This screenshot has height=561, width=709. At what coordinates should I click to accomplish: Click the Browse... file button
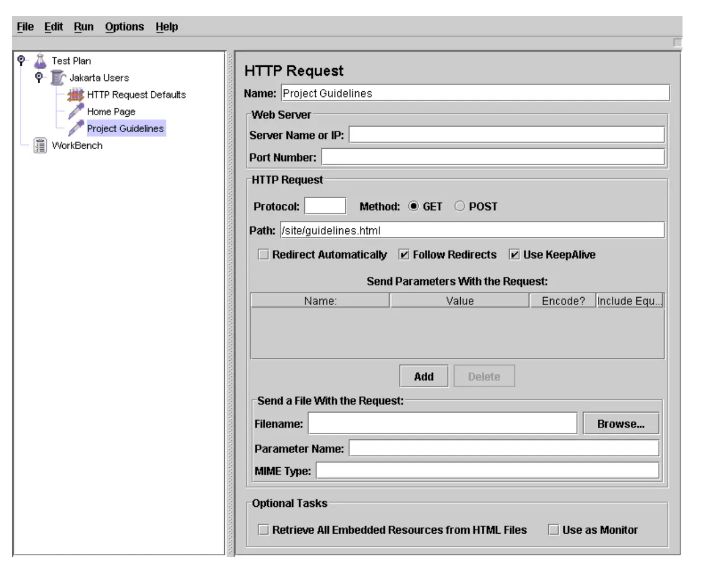(621, 424)
